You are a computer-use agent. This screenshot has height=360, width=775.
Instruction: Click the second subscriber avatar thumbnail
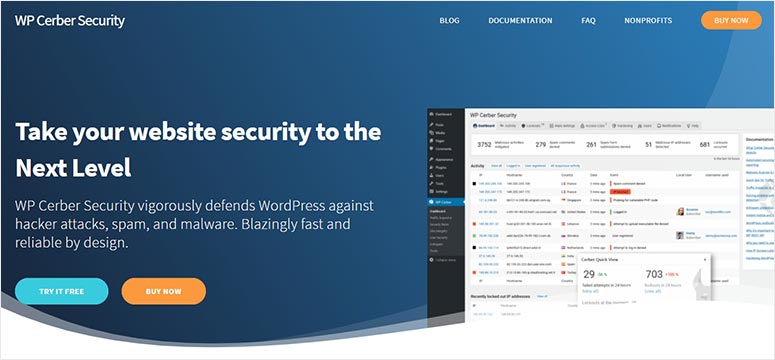680,235
